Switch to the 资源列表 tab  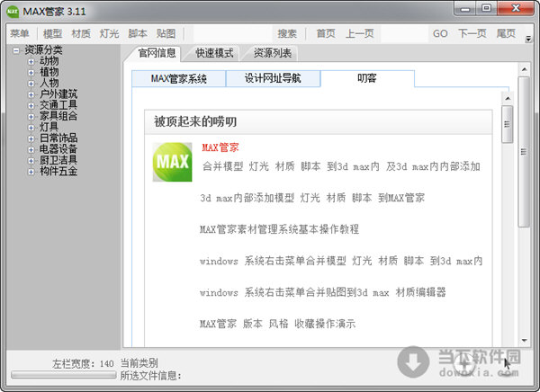pyautogui.click(x=273, y=53)
